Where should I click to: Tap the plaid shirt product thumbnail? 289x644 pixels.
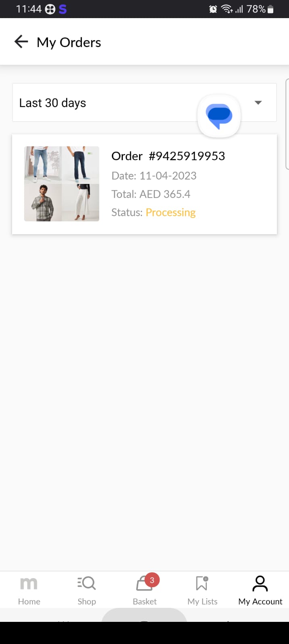[43, 202]
